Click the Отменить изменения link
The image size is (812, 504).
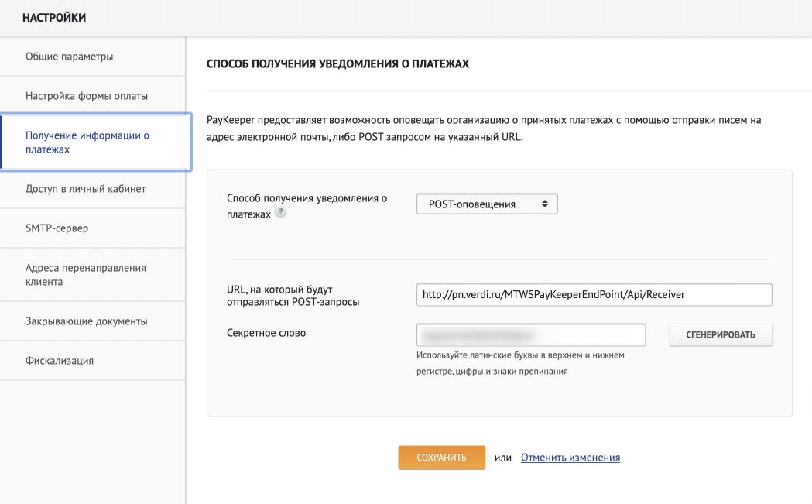tap(570, 458)
